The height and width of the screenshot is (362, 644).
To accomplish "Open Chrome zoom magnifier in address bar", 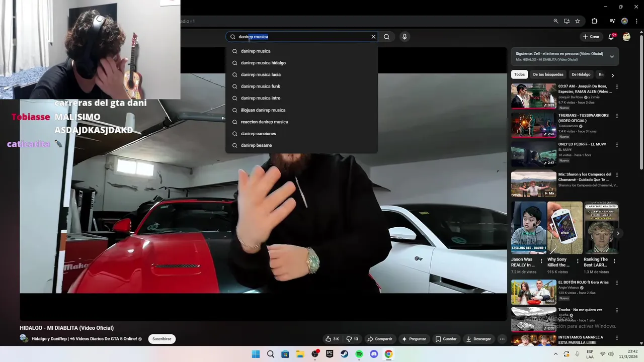I will [555, 21].
